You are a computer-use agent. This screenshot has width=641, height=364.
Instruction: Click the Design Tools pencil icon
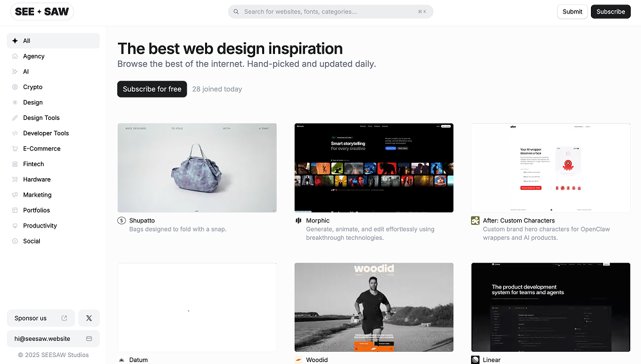click(x=15, y=118)
